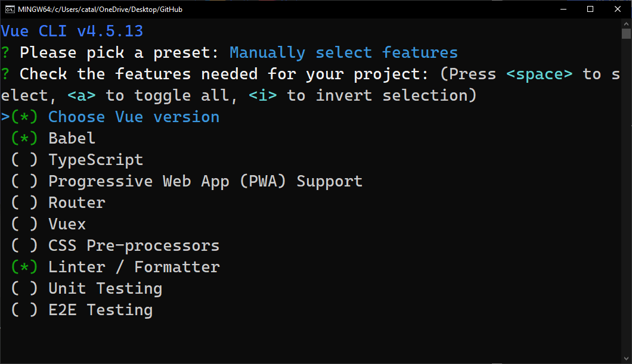Image resolution: width=632 pixels, height=364 pixels.
Task: Uncheck the Linter / Formatter checkbox
Action: (x=24, y=267)
